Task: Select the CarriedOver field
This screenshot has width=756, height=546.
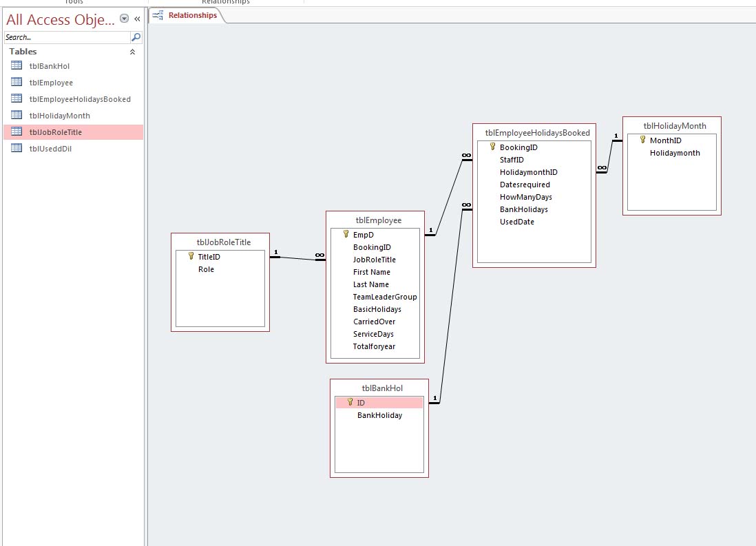Action: click(375, 322)
